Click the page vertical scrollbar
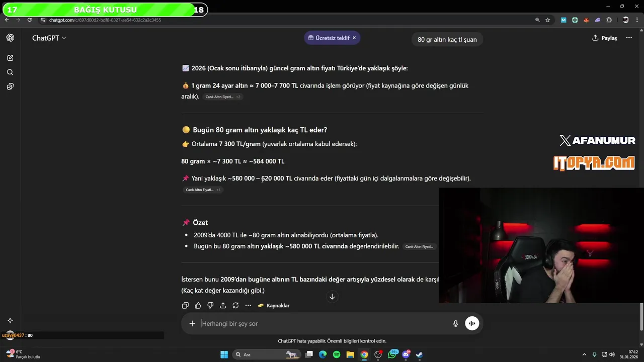644x362 pixels. click(641, 317)
